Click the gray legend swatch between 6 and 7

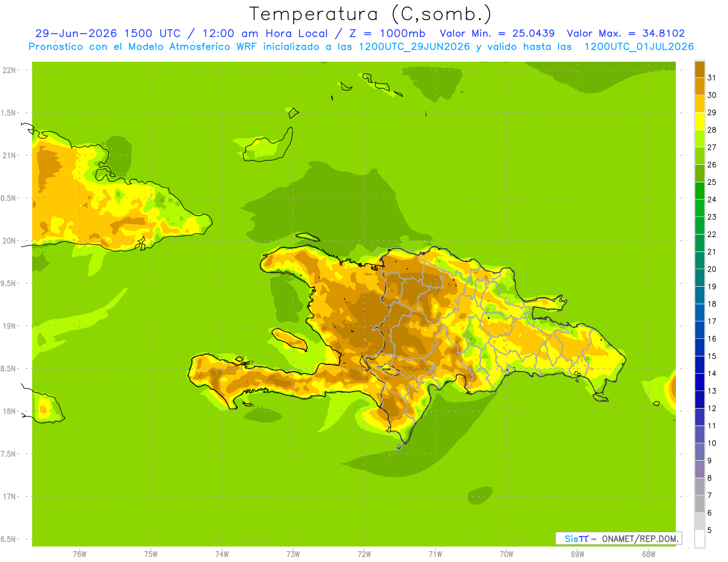point(699,504)
